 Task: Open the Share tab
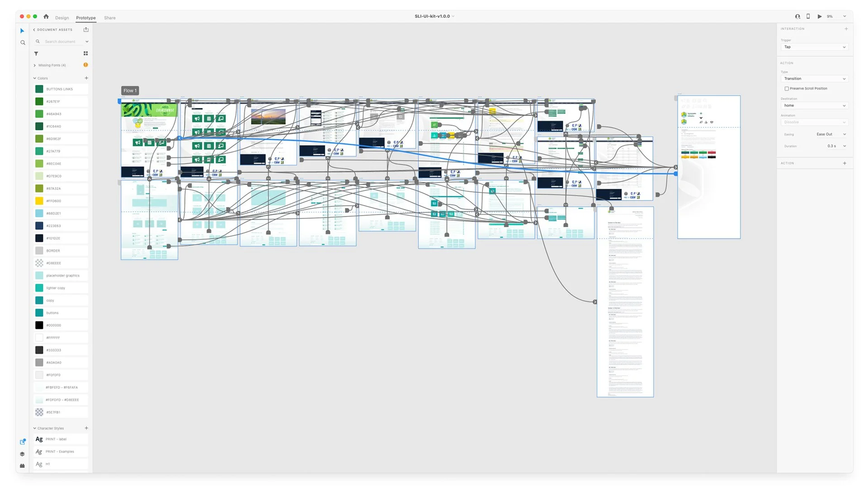pos(109,18)
